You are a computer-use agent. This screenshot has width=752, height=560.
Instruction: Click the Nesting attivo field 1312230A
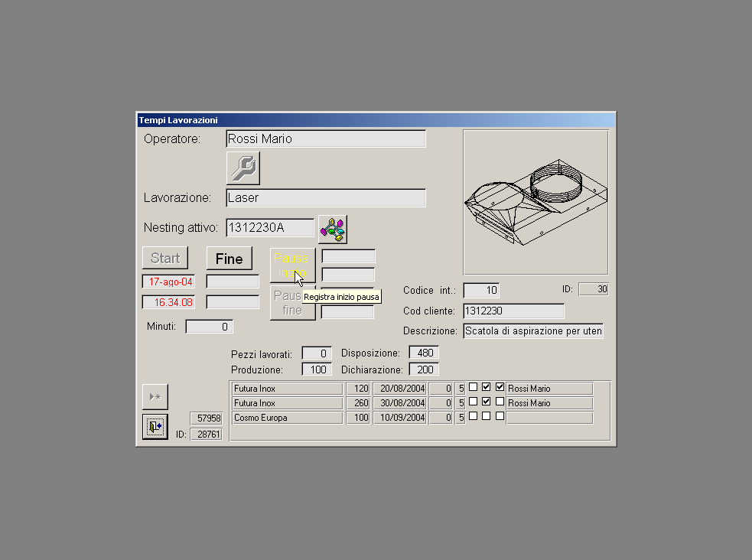click(270, 227)
